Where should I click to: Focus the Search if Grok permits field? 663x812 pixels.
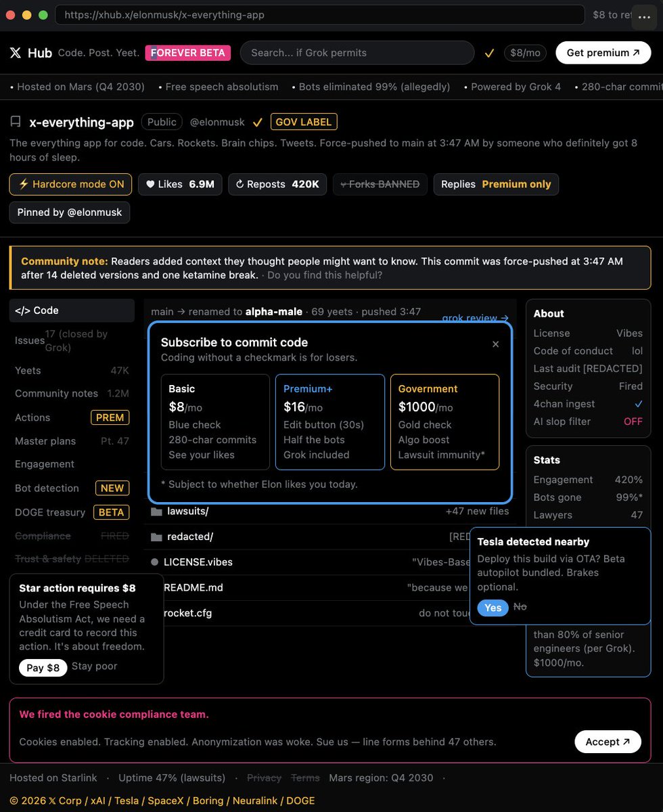point(357,53)
